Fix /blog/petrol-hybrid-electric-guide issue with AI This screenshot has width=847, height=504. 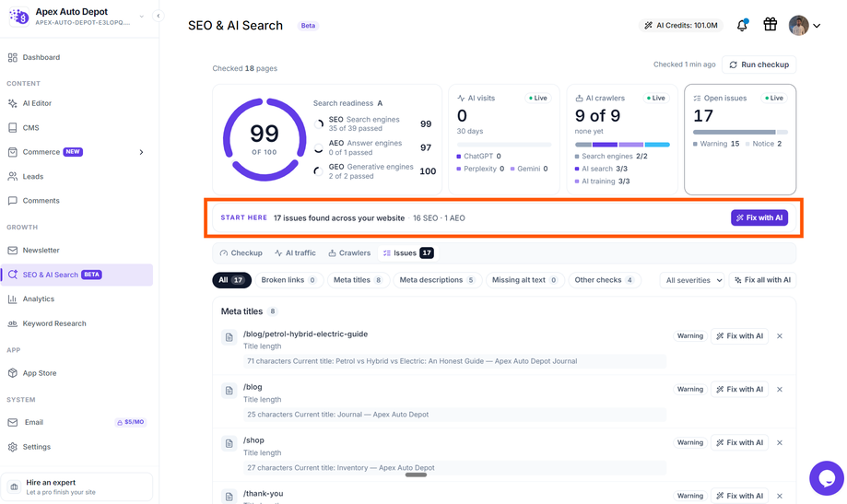point(739,336)
